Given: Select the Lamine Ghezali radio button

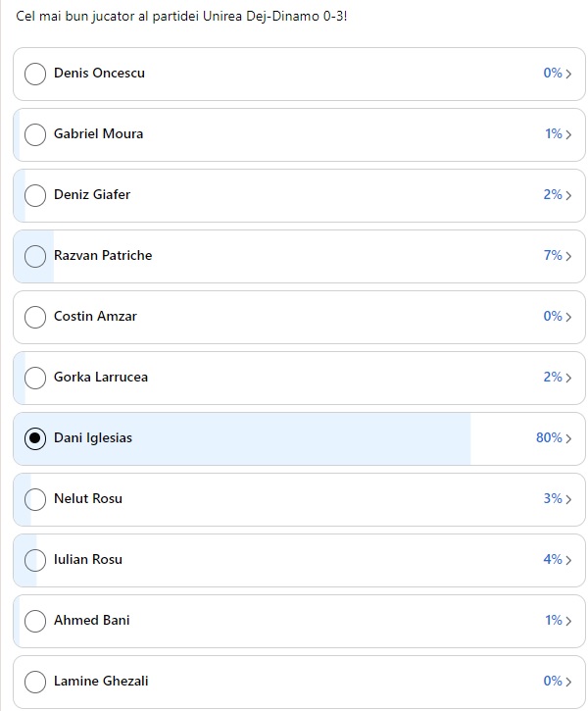Looking at the screenshot, I should click(35, 682).
